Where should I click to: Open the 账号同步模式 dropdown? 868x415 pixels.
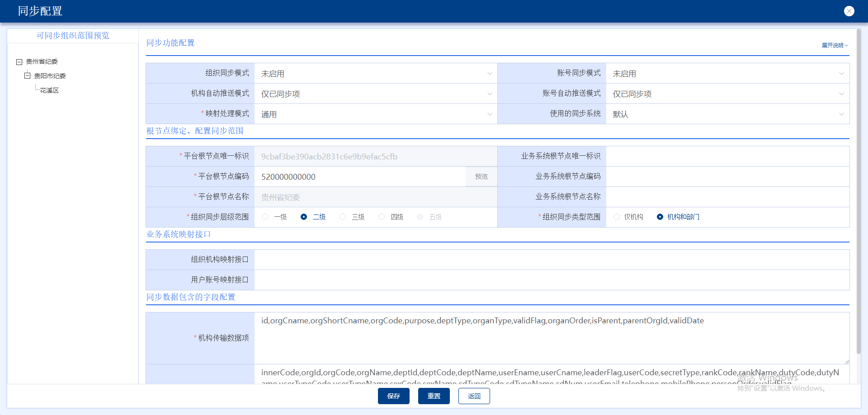pyautogui.click(x=727, y=73)
